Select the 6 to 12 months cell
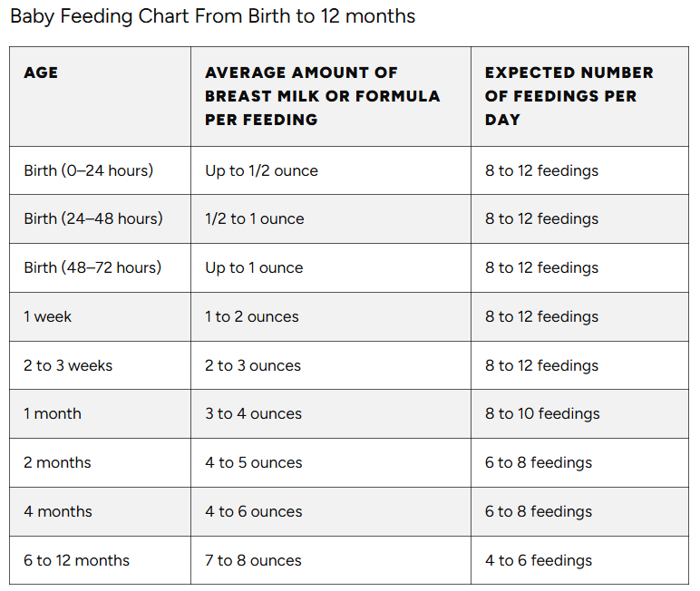The image size is (700, 591). 77,560
